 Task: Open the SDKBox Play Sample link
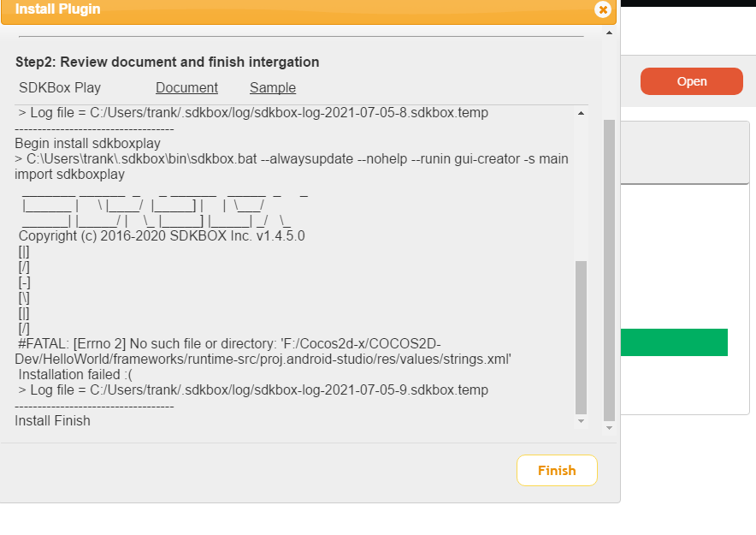click(273, 88)
